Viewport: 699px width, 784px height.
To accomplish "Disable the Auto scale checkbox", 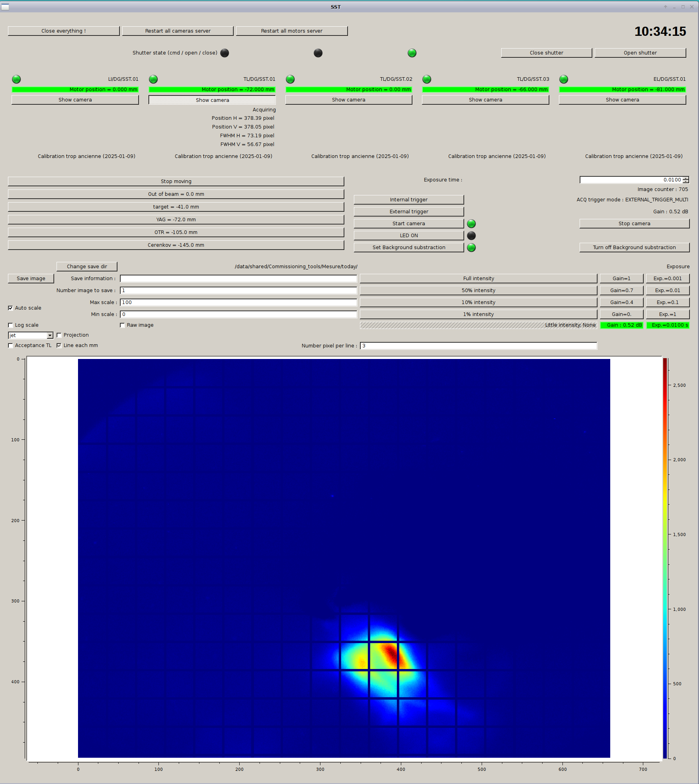I will (x=11, y=308).
